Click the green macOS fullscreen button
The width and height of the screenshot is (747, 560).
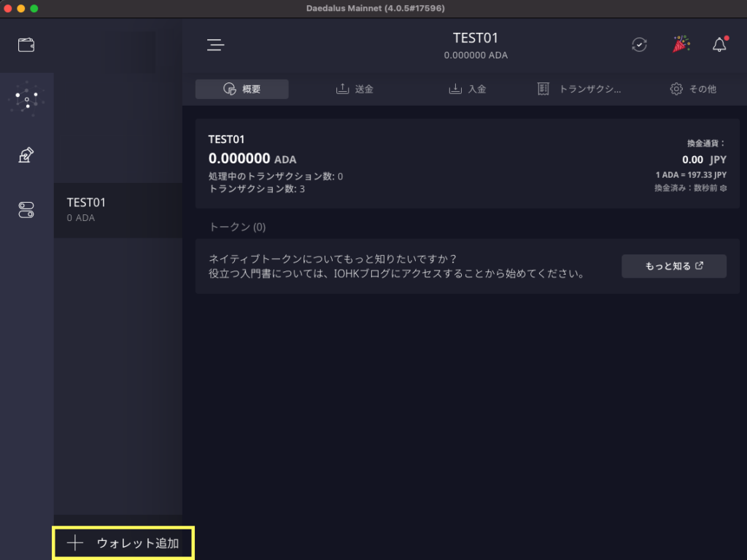click(x=34, y=8)
